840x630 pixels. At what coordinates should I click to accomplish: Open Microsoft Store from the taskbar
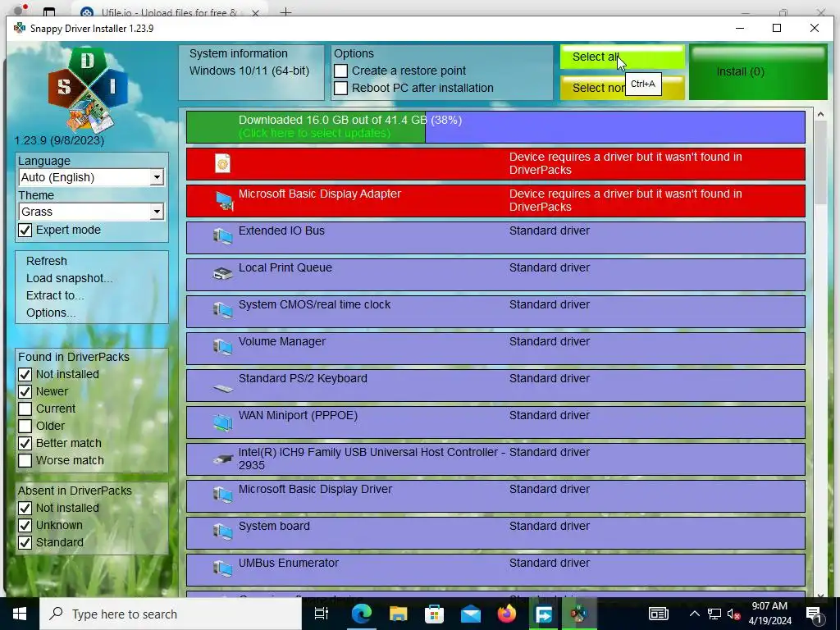[x=435, y=614]
